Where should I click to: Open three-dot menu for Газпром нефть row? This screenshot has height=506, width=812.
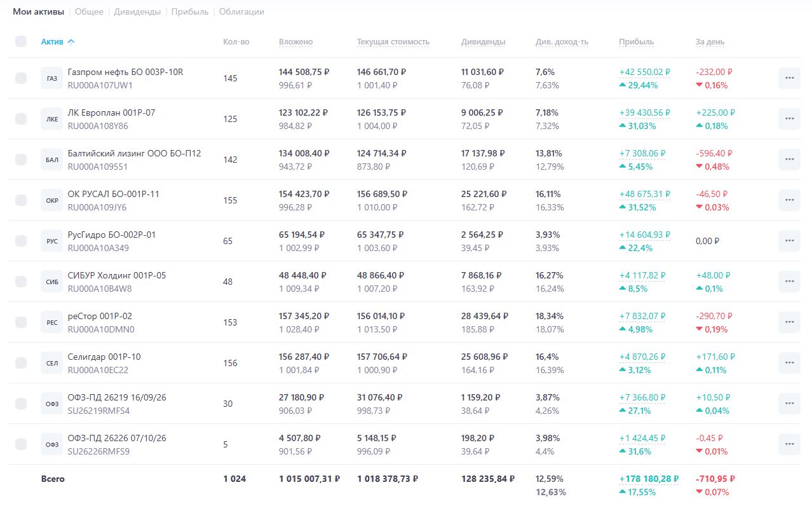click(789, 78)
